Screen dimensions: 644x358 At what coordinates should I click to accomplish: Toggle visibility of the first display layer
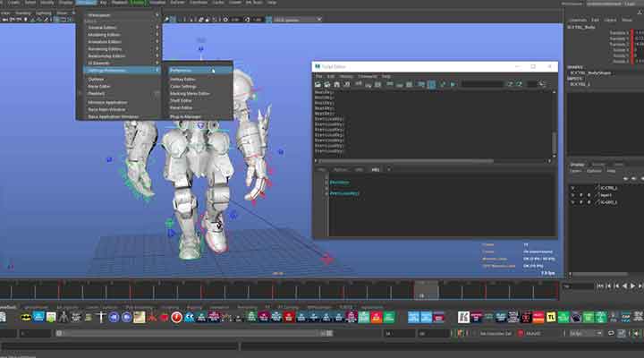572,188
